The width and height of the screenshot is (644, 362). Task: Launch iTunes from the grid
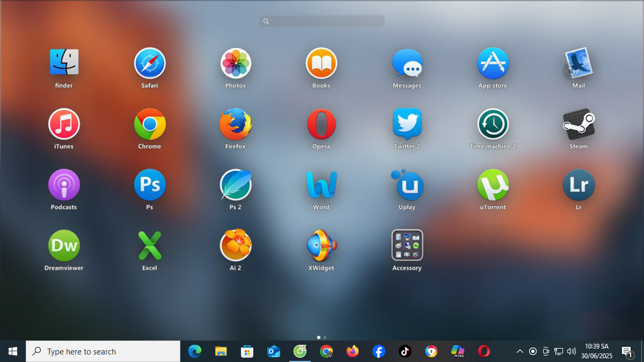click(x=64, y=124)
